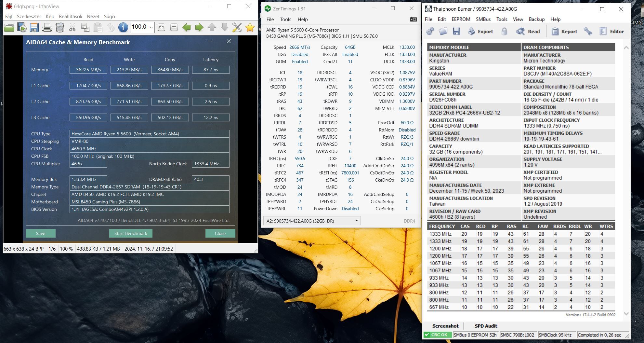Open Kép menu in IrfanView

50,16
